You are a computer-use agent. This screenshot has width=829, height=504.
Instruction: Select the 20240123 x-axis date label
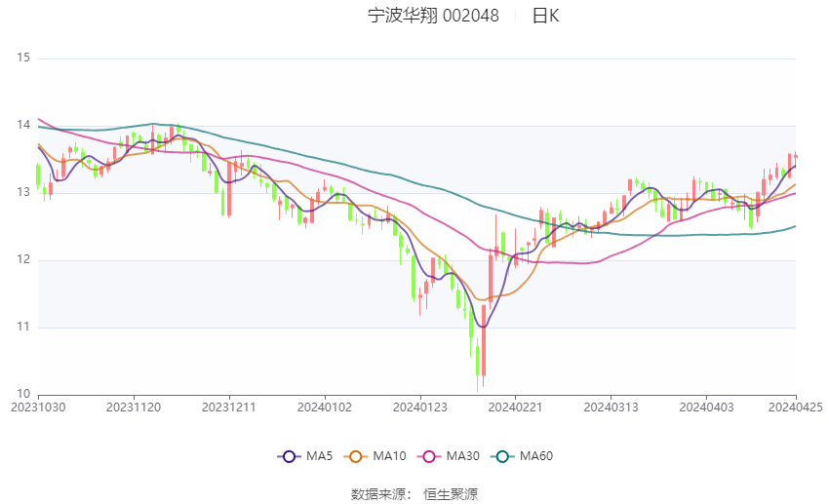point(420,407)
